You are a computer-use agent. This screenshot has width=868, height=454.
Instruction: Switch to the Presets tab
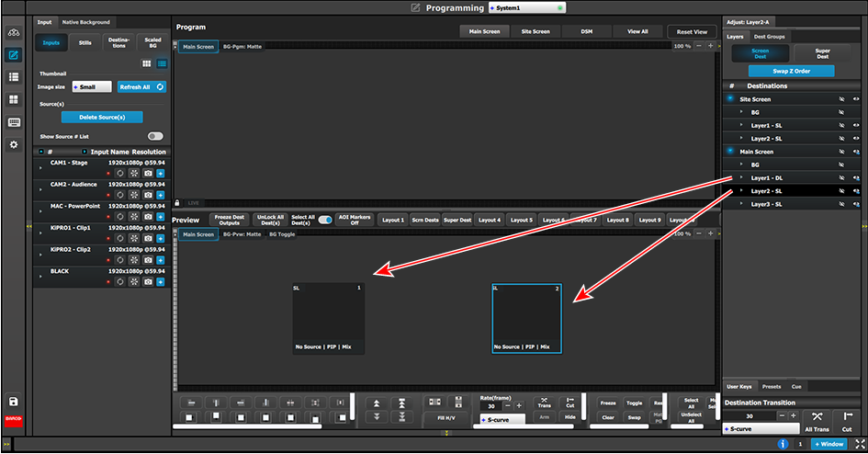pos(772,387)
